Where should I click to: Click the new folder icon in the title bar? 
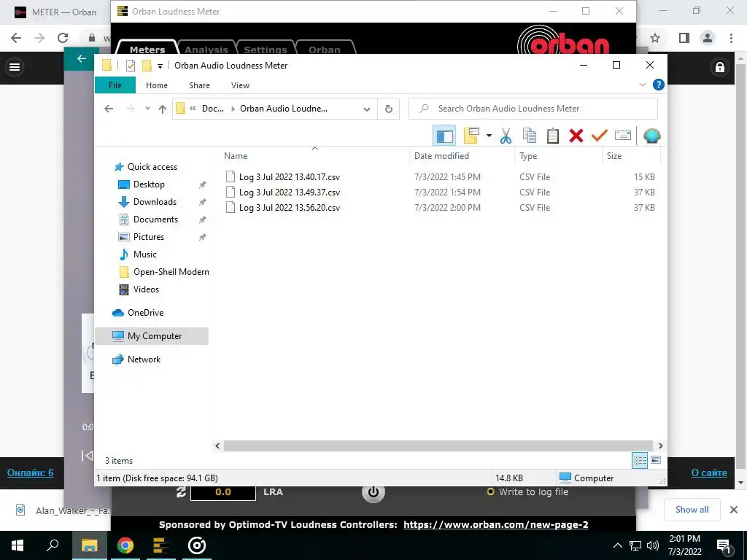tap(147, 66)
